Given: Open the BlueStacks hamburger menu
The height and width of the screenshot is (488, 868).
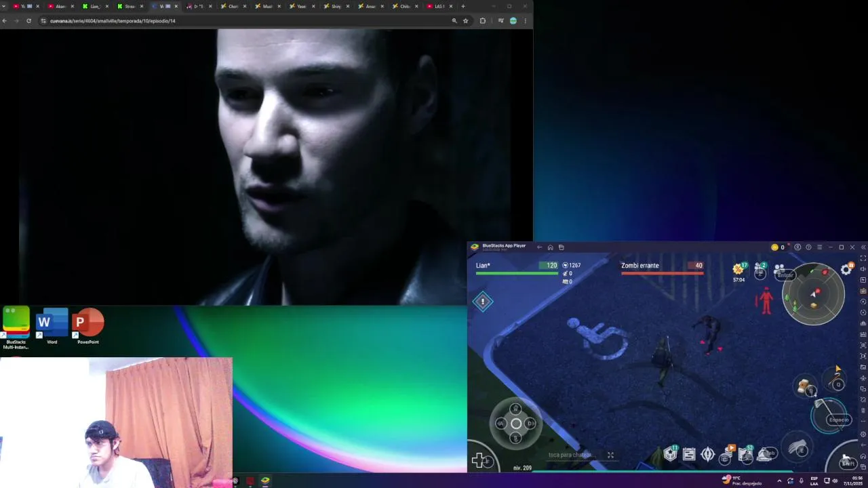Looking at the screenshot, I should pos(819,247).
